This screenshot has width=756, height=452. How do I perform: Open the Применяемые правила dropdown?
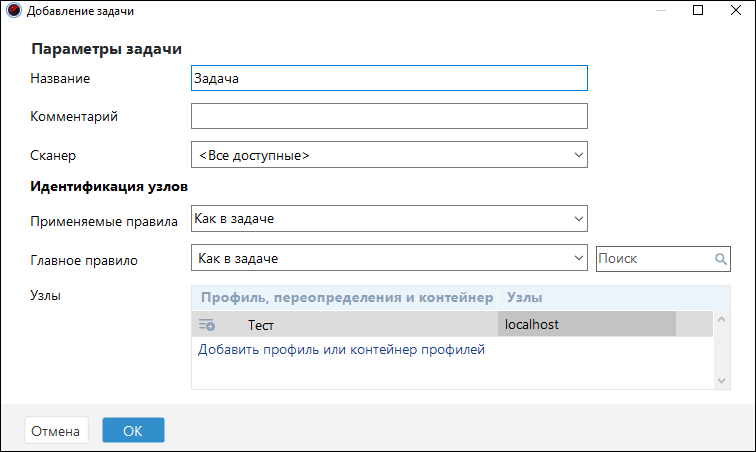389,219
